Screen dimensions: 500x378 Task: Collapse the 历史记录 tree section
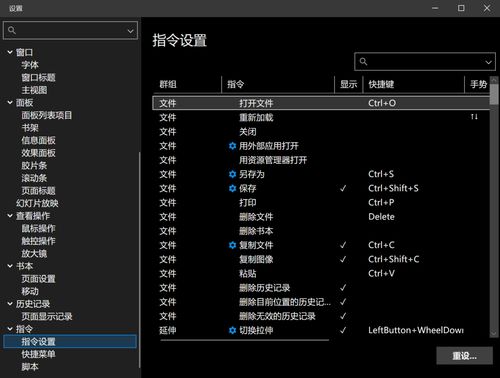point(10,304)
